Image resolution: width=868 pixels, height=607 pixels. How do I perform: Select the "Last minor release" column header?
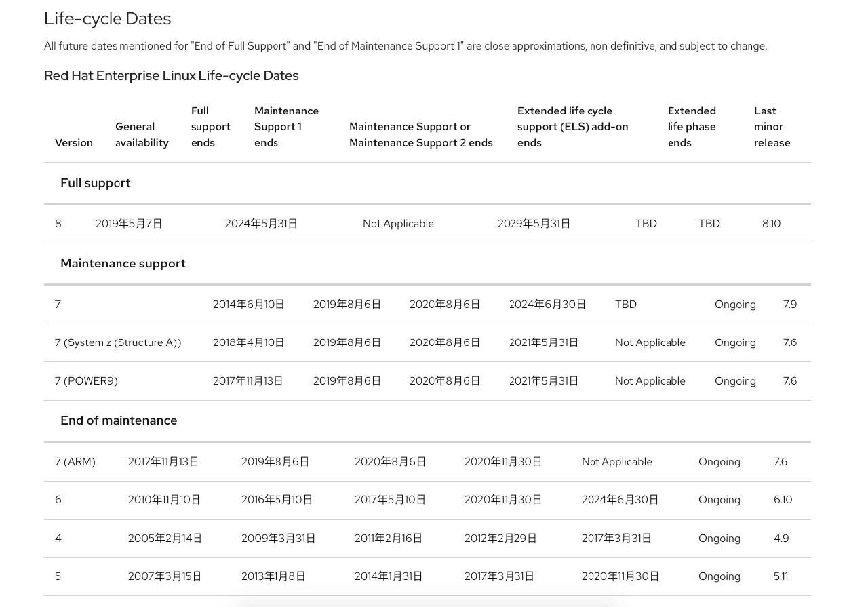tap(772, 127)
